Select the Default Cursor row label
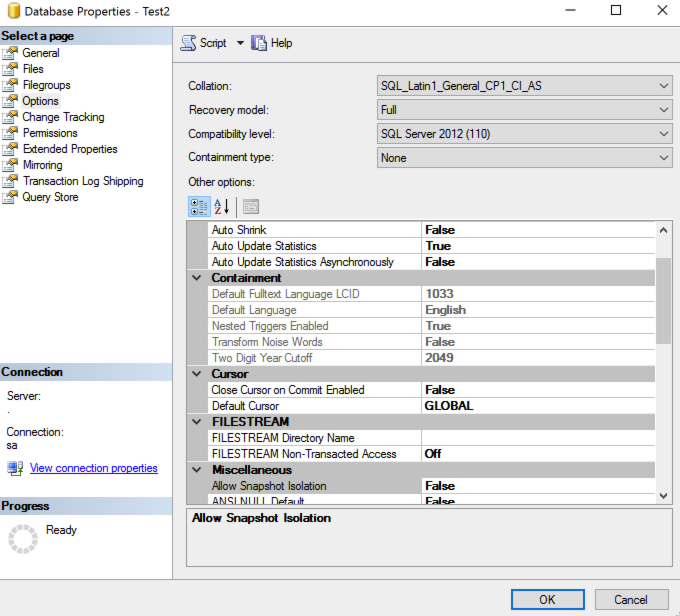This screenshot has height=616, width=680. (x=245, y=406)
